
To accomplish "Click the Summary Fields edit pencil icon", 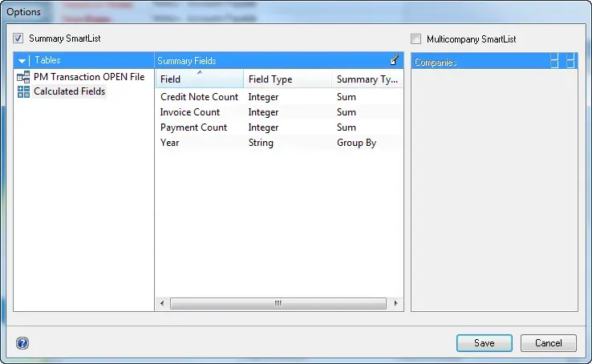I will 395,60.
